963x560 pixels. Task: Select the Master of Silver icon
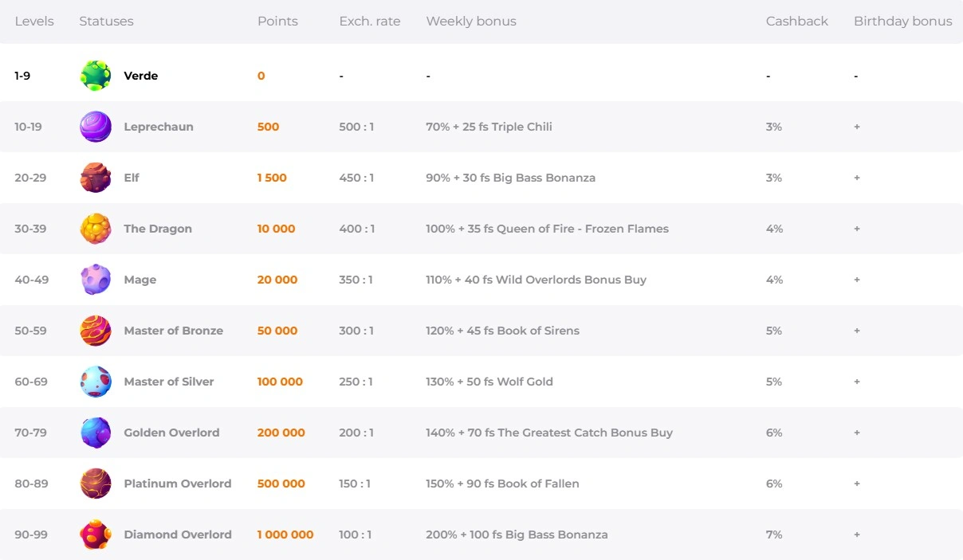pos(96,382)
